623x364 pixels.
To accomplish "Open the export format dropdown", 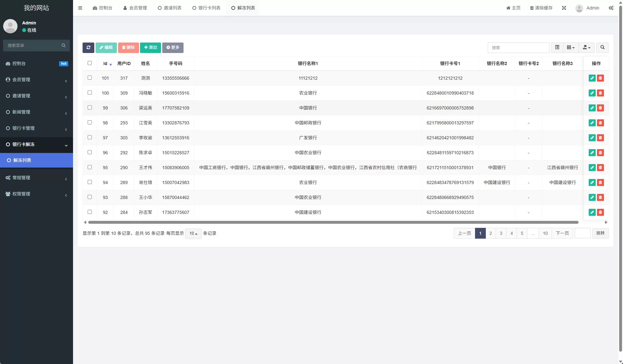I will [x=586, y=47].
